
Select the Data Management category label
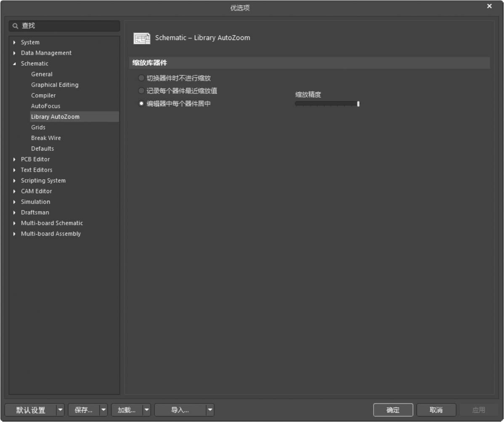pyautogui.click(x=46, y=53)
